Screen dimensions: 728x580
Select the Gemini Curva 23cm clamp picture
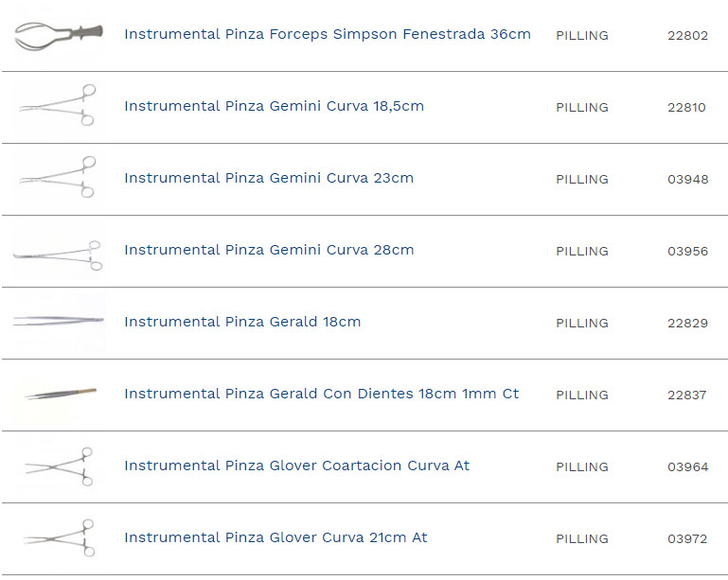click(59, 178)
